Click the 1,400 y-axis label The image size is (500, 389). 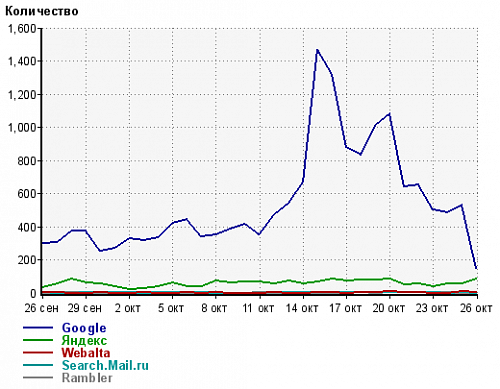[22, 61]
